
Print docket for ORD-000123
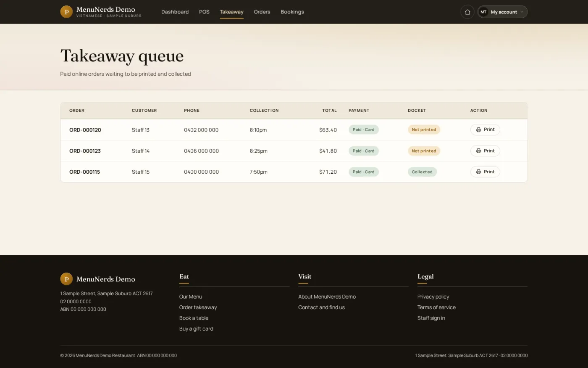click(485, 151)
